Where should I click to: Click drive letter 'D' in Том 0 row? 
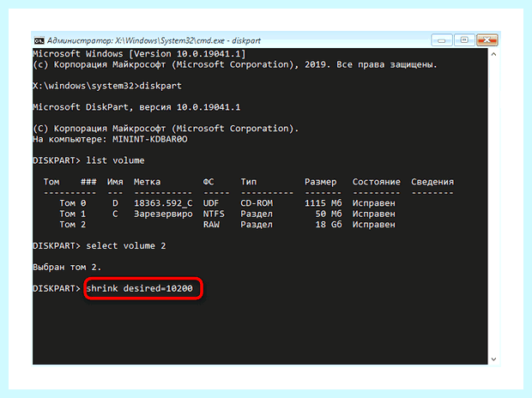[115, 203]
